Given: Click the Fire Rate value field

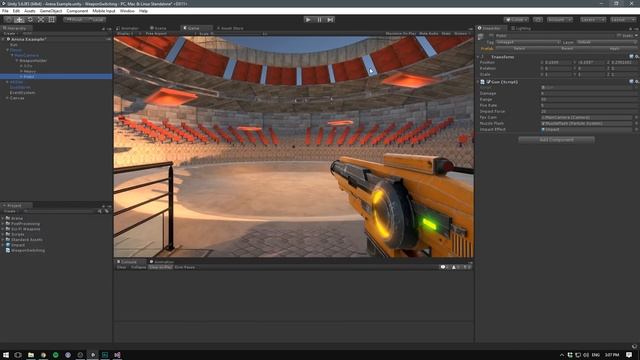Looking at the screenshot, I should click(589, 105).
